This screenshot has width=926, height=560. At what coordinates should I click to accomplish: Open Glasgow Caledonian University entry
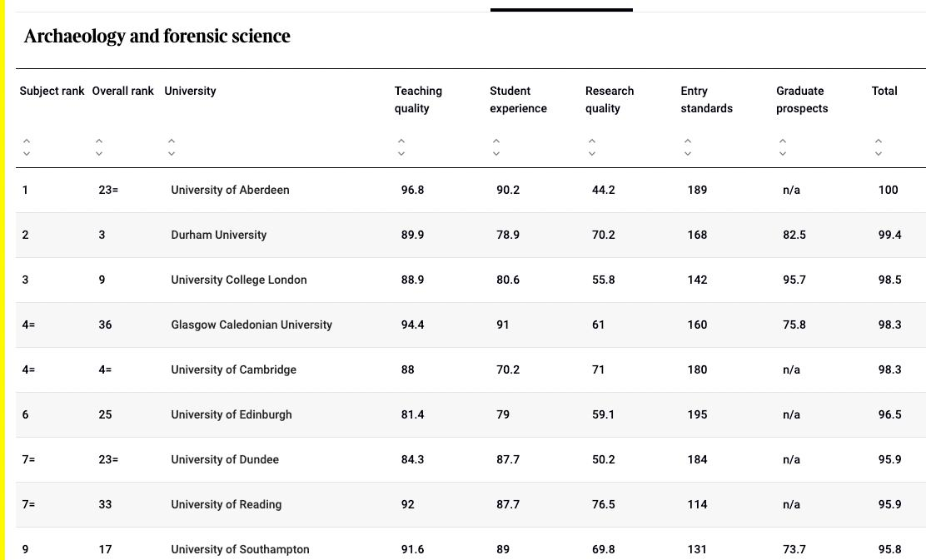(x=251, y=325)
